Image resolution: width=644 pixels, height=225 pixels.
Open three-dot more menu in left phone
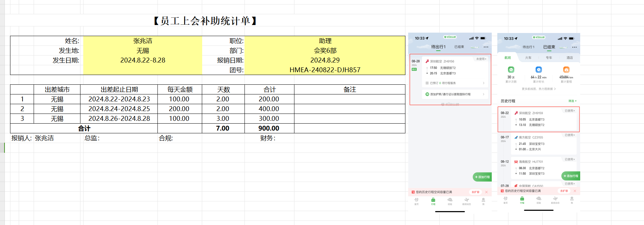click(486, 47)
